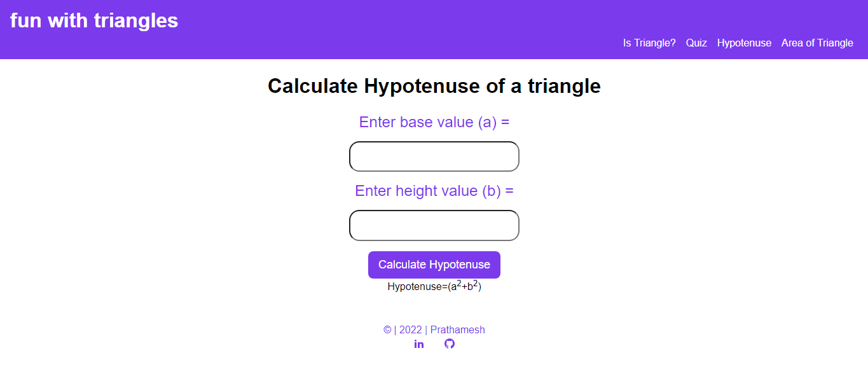Open the 'Is Triangle?' navigation item
This screenshot has width=868, height=367.
pos(649,43)
